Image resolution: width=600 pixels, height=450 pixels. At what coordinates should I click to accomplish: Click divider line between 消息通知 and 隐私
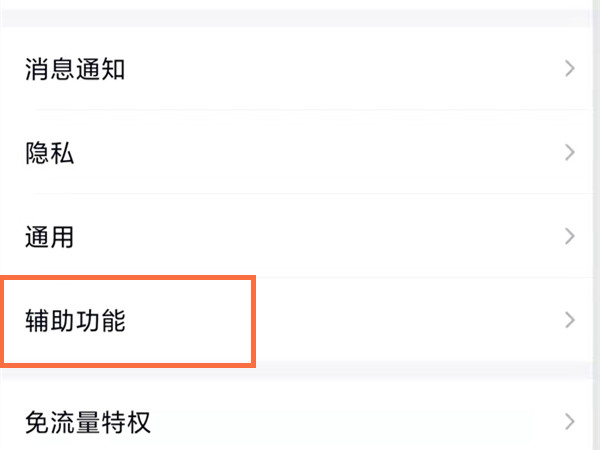click(300, 111)
